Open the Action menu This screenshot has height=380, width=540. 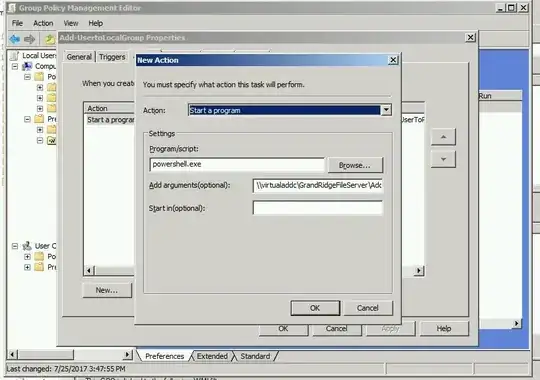(43, 23)
